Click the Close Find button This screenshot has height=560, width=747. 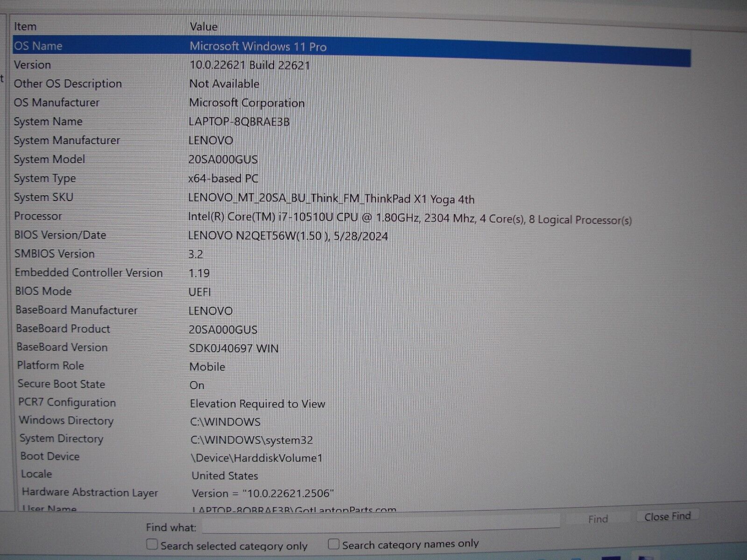coord(667,517)
